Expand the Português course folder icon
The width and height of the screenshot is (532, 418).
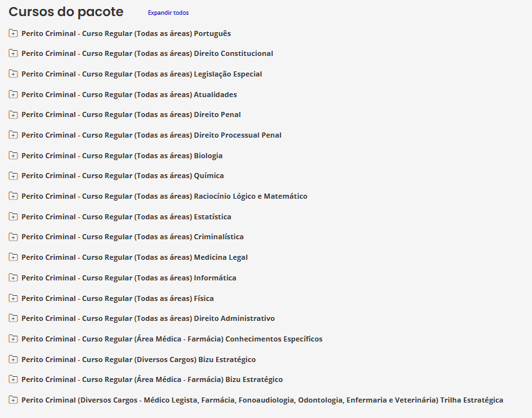[13, 33]
